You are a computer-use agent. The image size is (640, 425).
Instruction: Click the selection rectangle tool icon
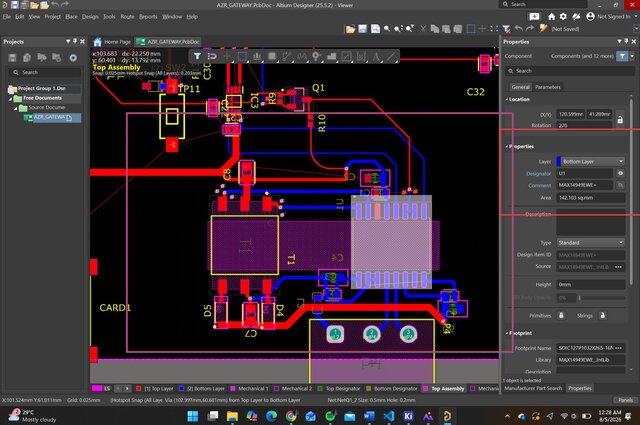pos(242,56)
